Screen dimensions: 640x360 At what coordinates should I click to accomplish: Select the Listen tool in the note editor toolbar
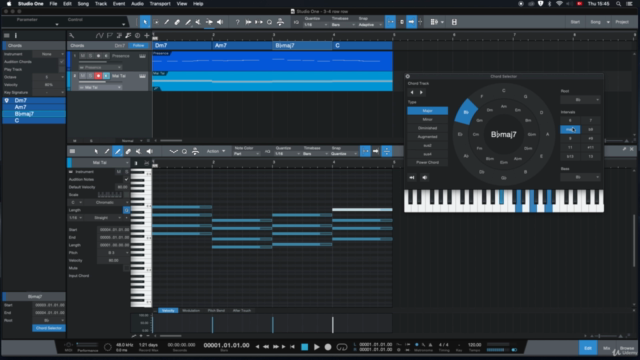pyautogui.click(x=149, y=151)
